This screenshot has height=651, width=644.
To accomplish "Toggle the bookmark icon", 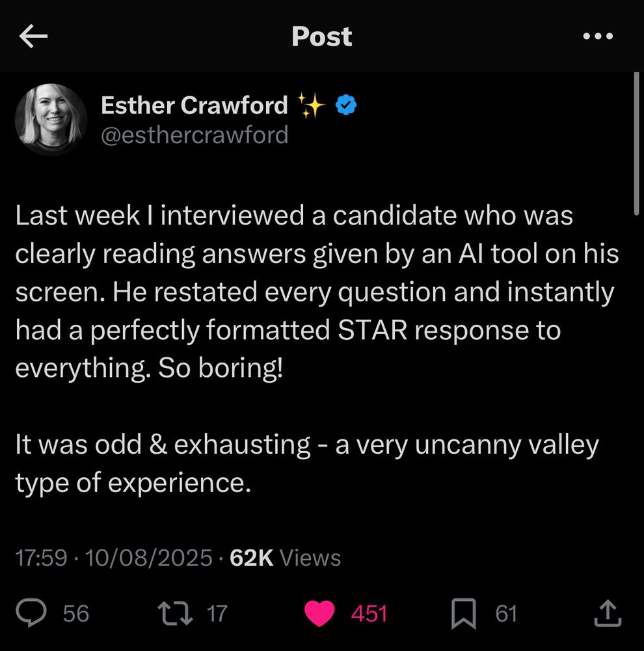I will (463, 614).
